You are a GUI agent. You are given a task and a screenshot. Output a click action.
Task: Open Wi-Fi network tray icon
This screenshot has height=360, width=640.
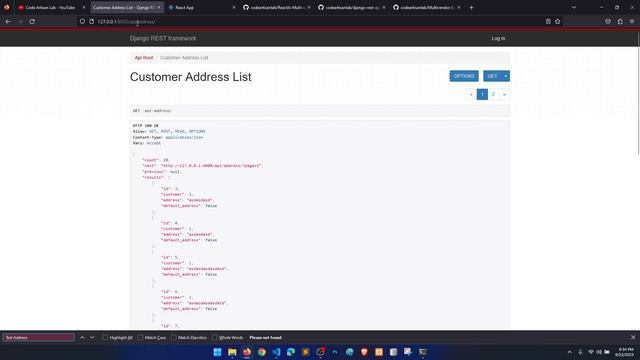pos(591,352)
